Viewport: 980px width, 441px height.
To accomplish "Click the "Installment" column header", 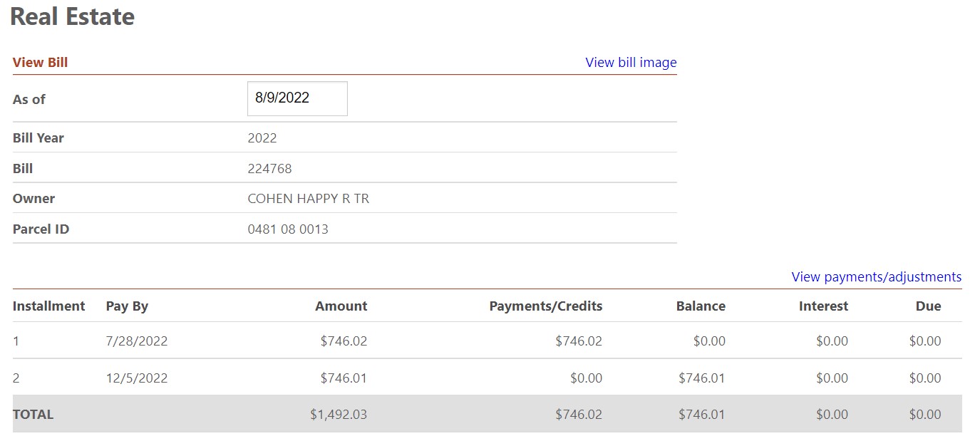I will pos(48,306).
